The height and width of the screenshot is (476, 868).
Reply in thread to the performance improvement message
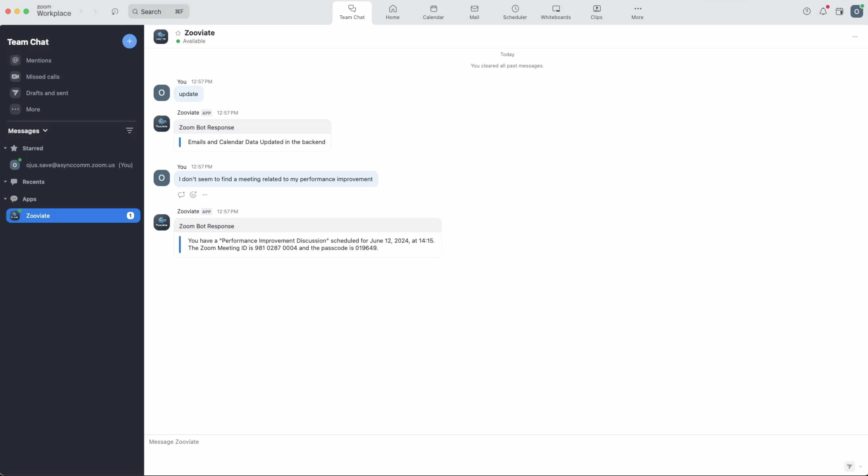[181, 195]
